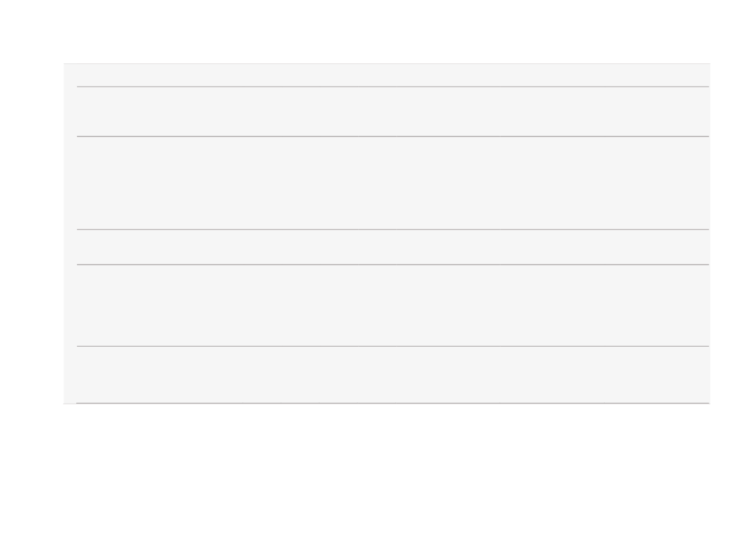The width and height of the screenshot is (756, 535).
Task: Click the blank white area above the gray table
Action: coord(378,31)
